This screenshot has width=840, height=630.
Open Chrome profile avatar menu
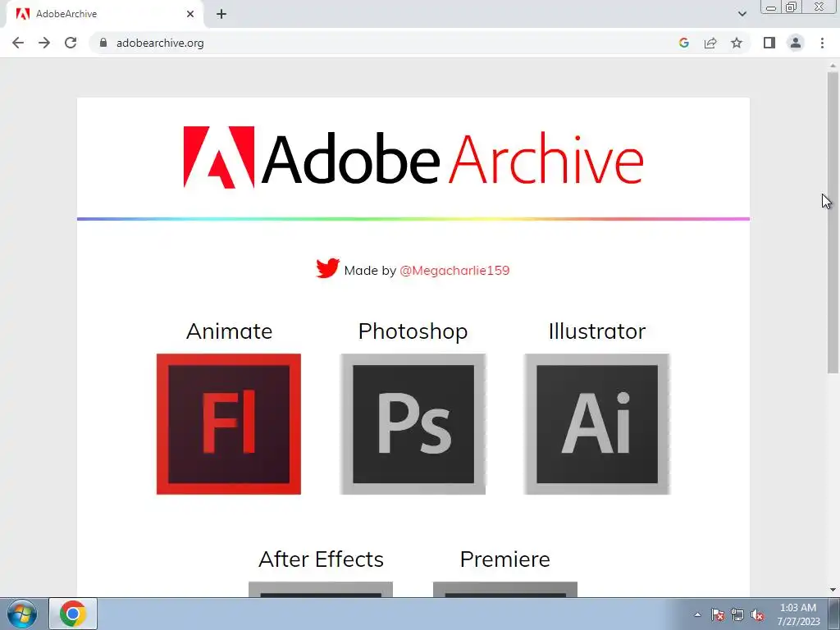pyautogui.click(x=796, y=43)
